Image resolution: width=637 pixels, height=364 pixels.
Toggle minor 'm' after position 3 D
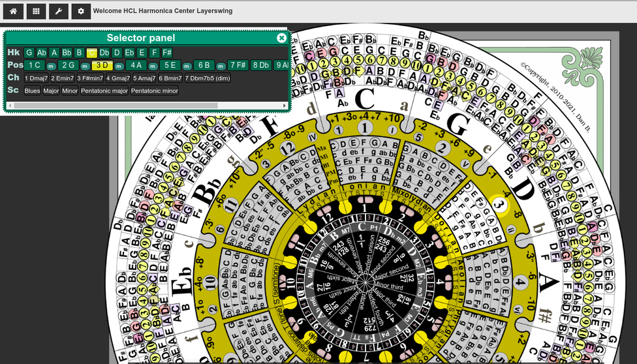pyautogui.click(x=119, y=66)
